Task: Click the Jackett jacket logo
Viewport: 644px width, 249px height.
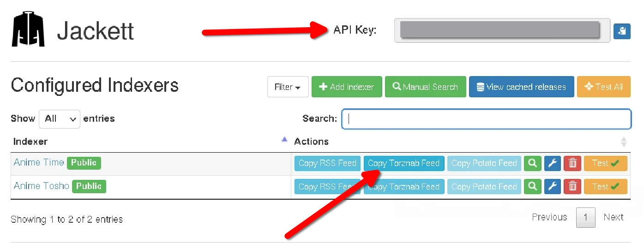Action: (29, 30)
